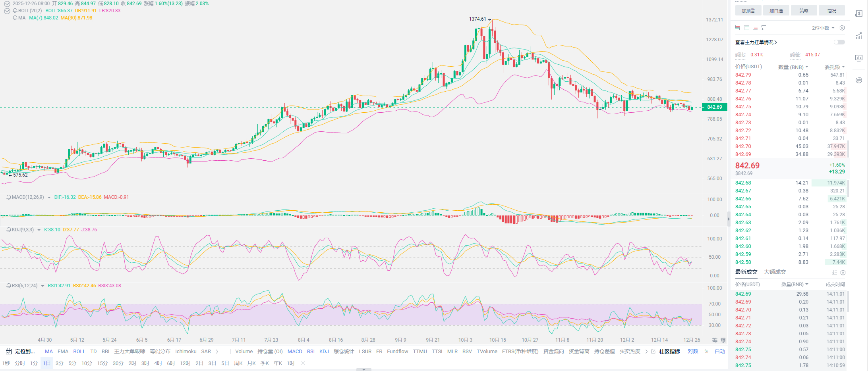868x371 pixels.
Task: Click the 842.69 current price label on axis
Action: click(714, 107)
